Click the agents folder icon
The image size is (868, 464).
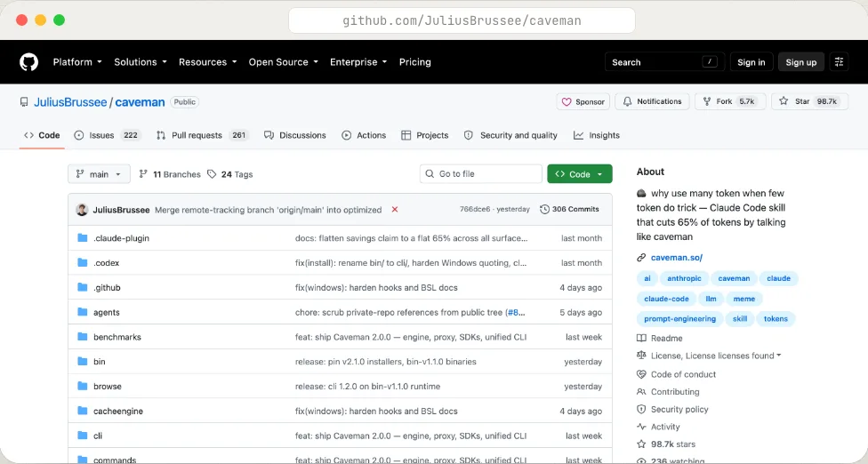click(x=83, y=312)
